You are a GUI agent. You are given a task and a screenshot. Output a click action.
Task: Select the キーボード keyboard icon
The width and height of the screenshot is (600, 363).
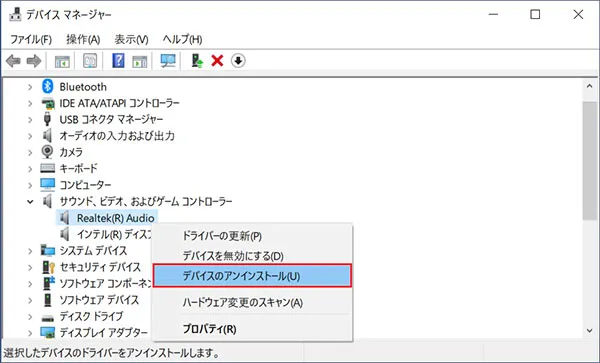48,168
